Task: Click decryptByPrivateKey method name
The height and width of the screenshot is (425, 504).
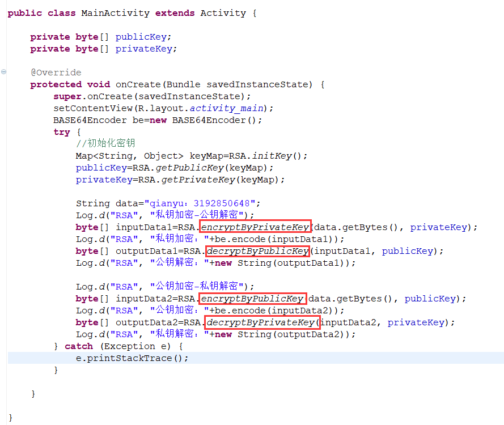Action: [260, 322]
